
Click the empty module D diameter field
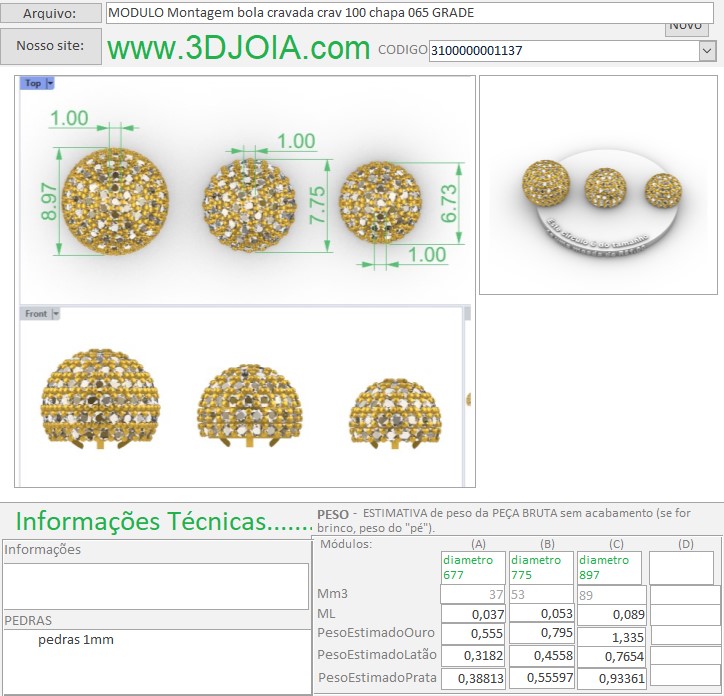click(x=680, y=568)
